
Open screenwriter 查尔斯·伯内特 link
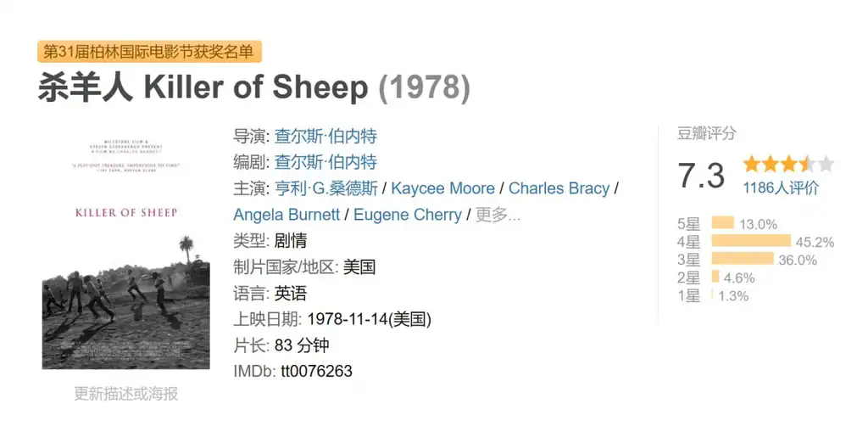[325, 162]
